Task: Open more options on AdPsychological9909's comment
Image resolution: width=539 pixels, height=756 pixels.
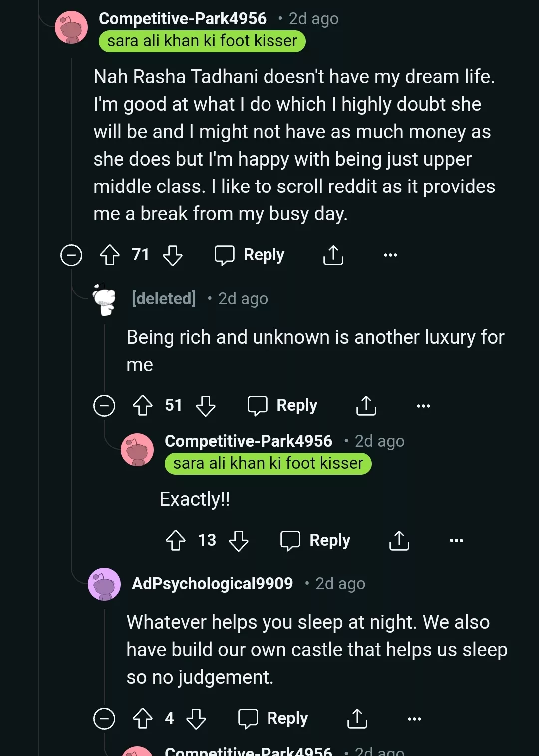Action: point(414,719)
